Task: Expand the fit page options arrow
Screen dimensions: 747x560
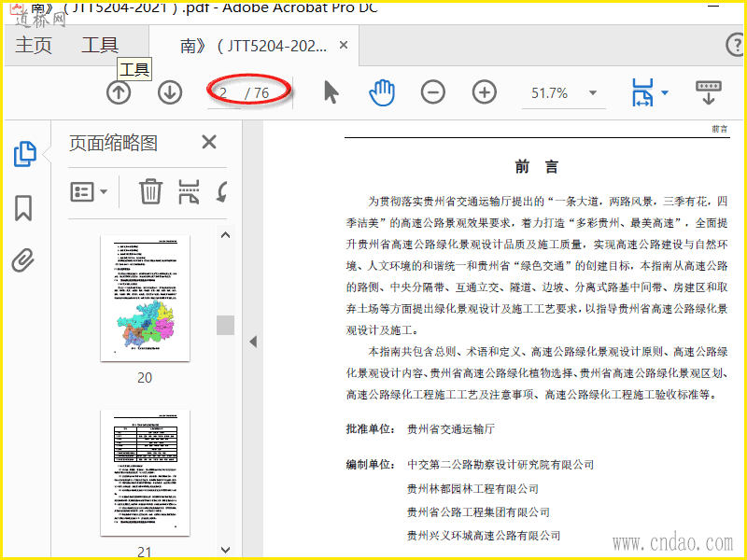Action: coord(665,92)
